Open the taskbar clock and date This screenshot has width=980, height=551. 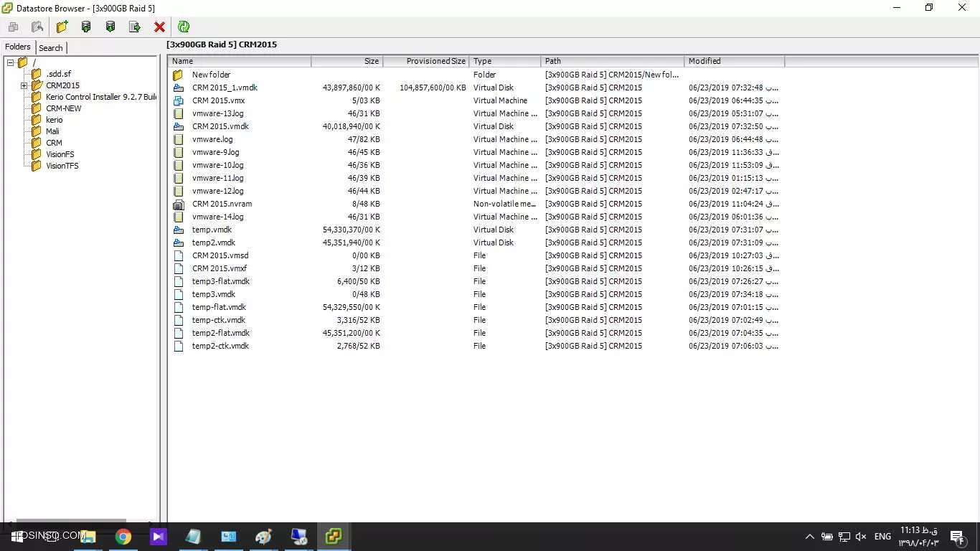click(x=918, y=537)
